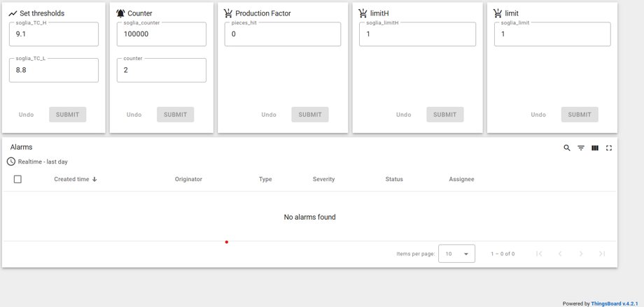Open the Items per page dropdown
Screen dimensions: 644x307
(x=456, y=254)
